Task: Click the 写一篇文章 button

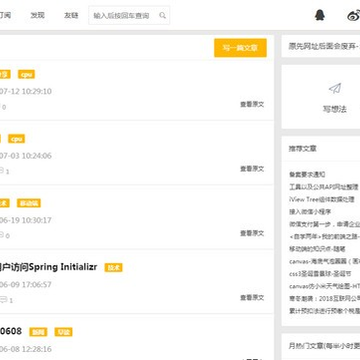Action: 240,48
